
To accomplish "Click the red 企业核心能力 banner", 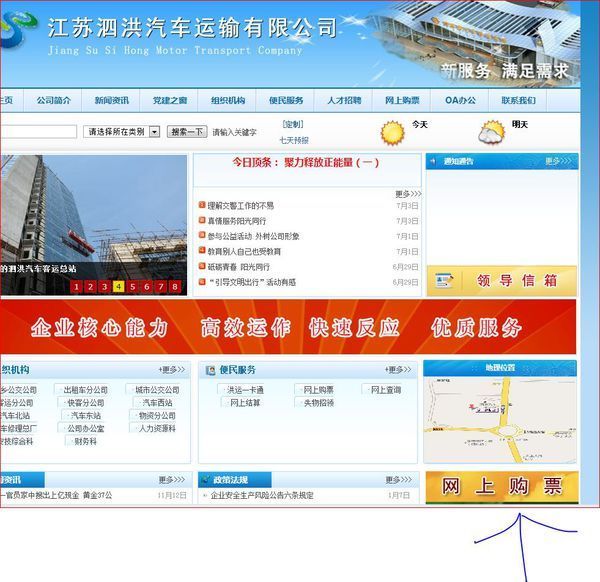I will (288, 327).
